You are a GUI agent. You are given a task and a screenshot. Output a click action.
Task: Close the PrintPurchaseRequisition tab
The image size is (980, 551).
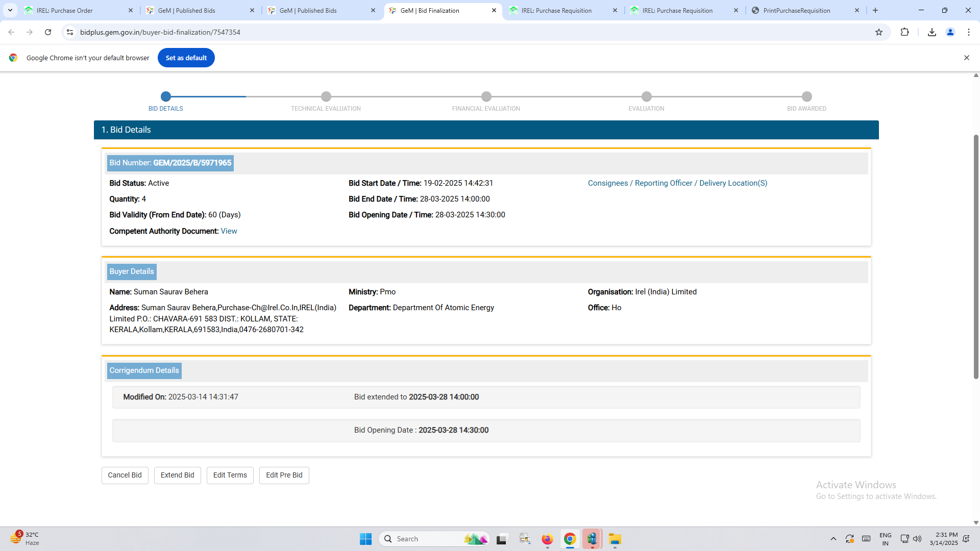(857, 10)
